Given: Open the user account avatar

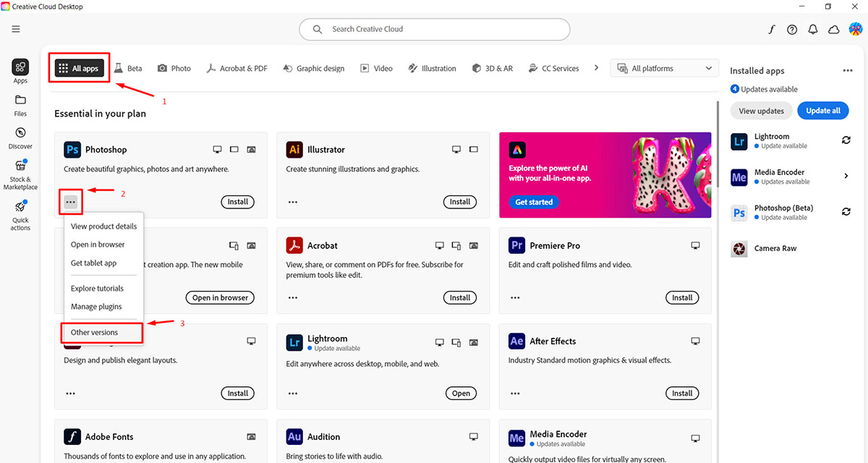Looking at the screenshot, I should point(855,29).
